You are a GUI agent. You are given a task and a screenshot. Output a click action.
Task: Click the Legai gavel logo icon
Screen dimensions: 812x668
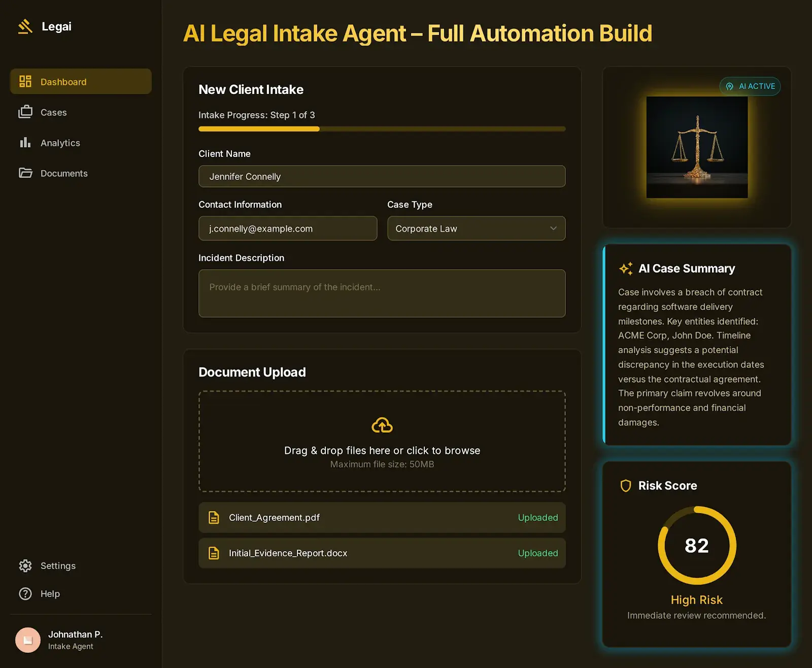pos(25,26)
